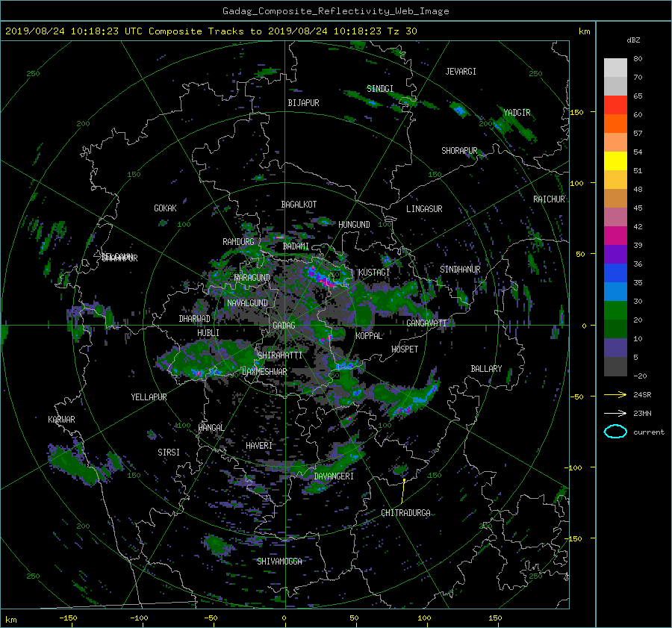Click the SHIRAHATTI city label
This screenshot has height=628, width=672.
[x=280, y=355]
